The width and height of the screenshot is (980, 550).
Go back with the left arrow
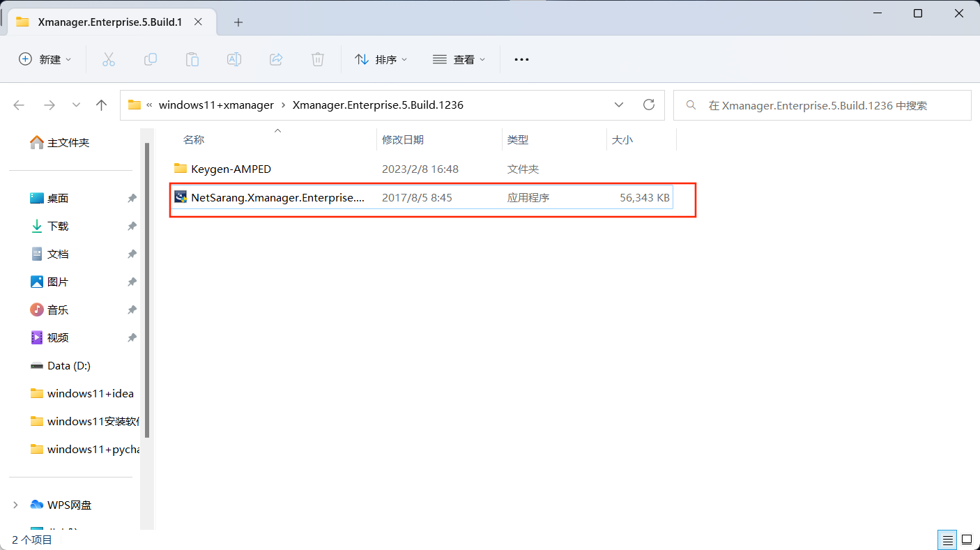(19, 105)
